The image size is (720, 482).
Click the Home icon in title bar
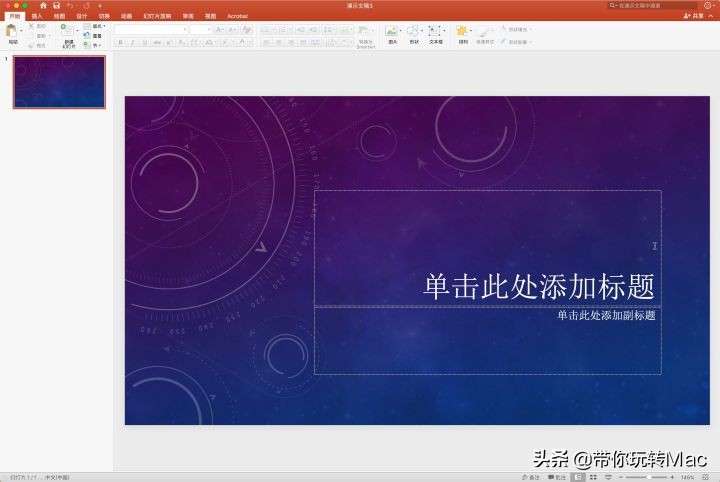tap(43, 6)
